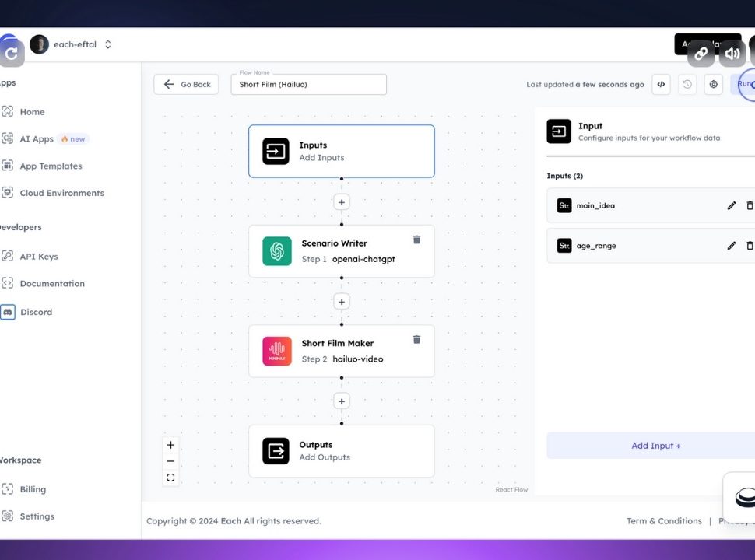755x560 pixels.
Task: Click the App Templates icon
Action: pos(7,166)
